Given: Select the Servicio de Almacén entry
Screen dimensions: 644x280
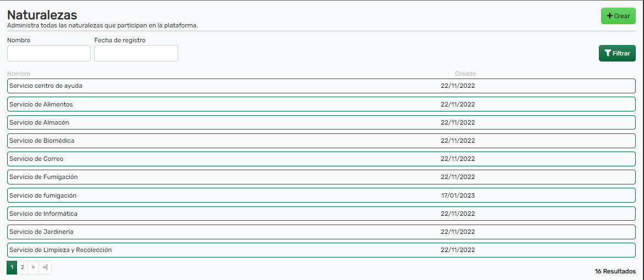Looking at the screenshot, I should tap(40, 122).
